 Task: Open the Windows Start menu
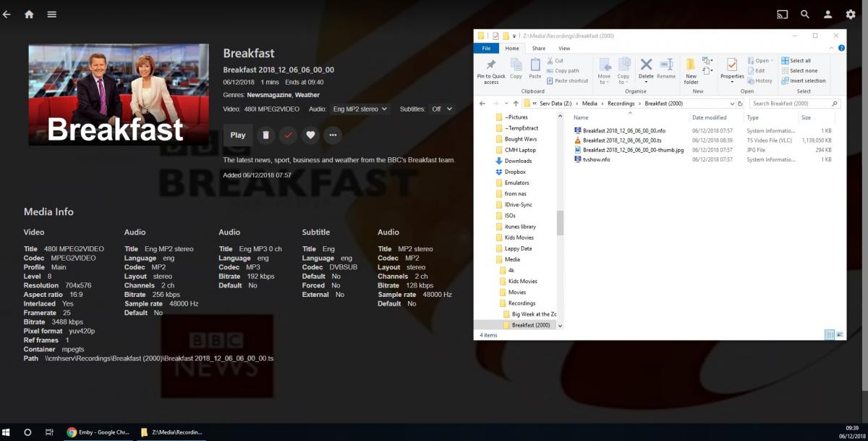coord(7,432)
